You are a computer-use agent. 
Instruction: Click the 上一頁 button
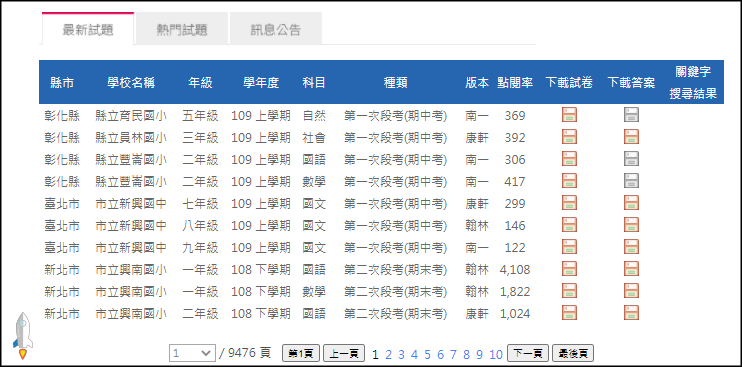(x=344, y=353)
